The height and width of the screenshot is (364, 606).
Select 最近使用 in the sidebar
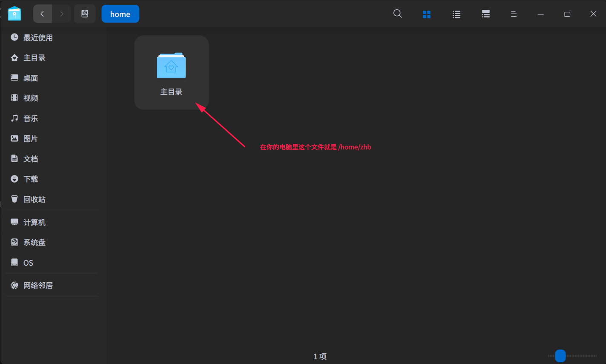coord(38,37)
